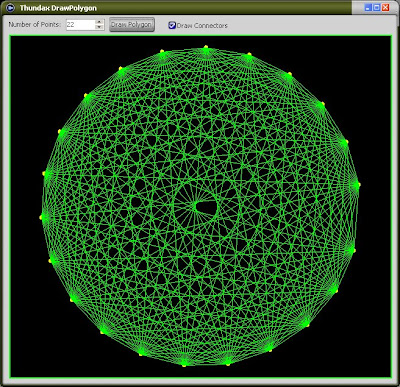Select the rightmost yellow polygon vertex
The image size is (400, 387).
(x=358, y=184)
